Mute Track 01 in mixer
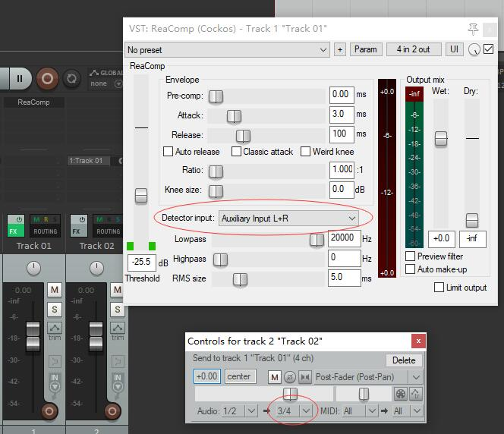 [55, 290]
